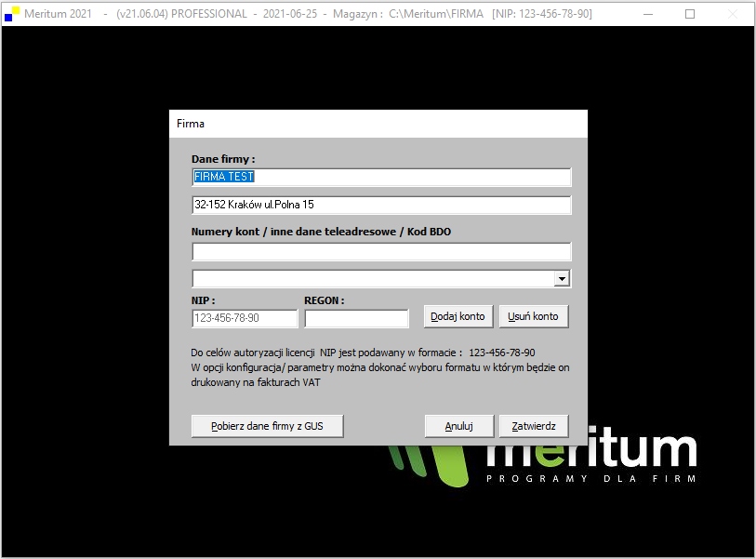Click the Usuń konto button
Screen dimensions: 756x559
pyautogui.click(x=534, y=316)
